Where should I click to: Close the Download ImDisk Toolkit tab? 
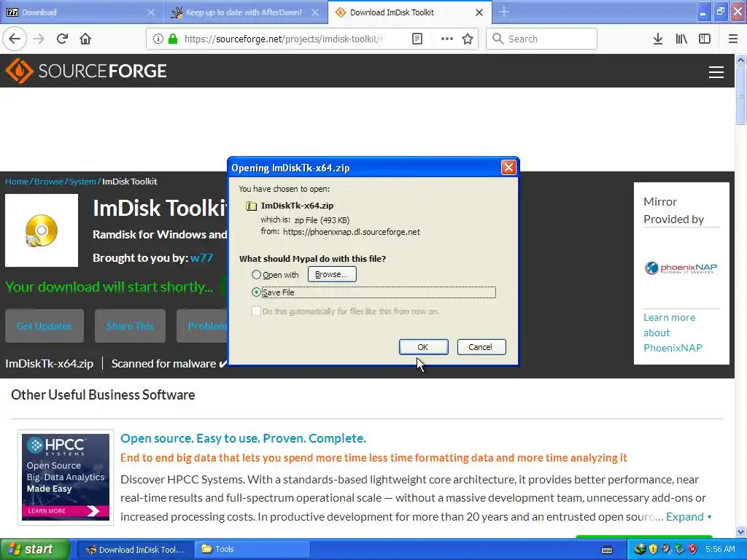point(479,12)
